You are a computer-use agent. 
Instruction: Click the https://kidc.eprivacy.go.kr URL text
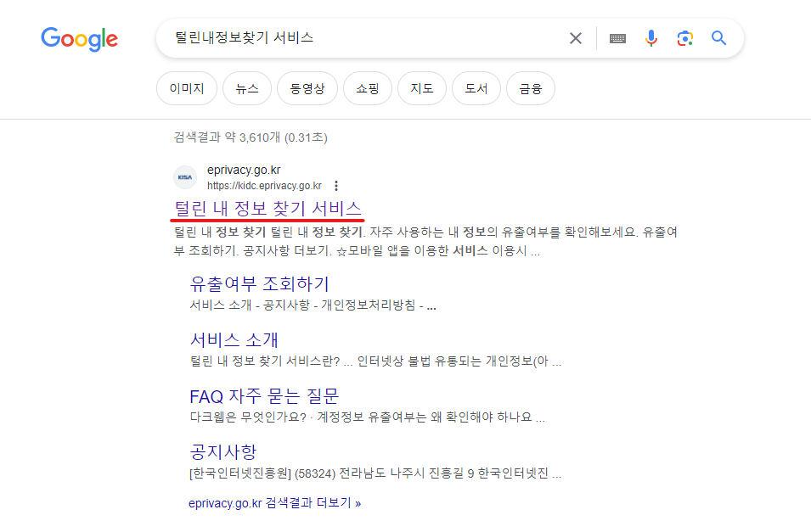264,186
